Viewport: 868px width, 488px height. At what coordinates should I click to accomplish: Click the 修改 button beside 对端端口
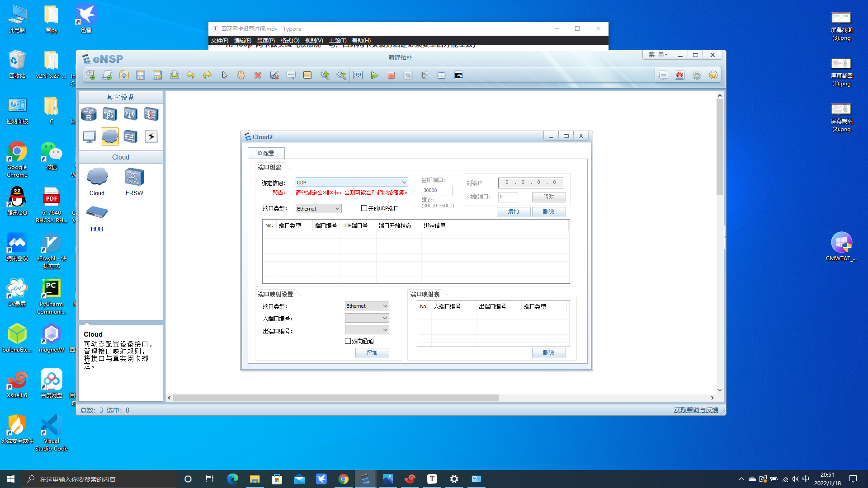coord(549,197)
